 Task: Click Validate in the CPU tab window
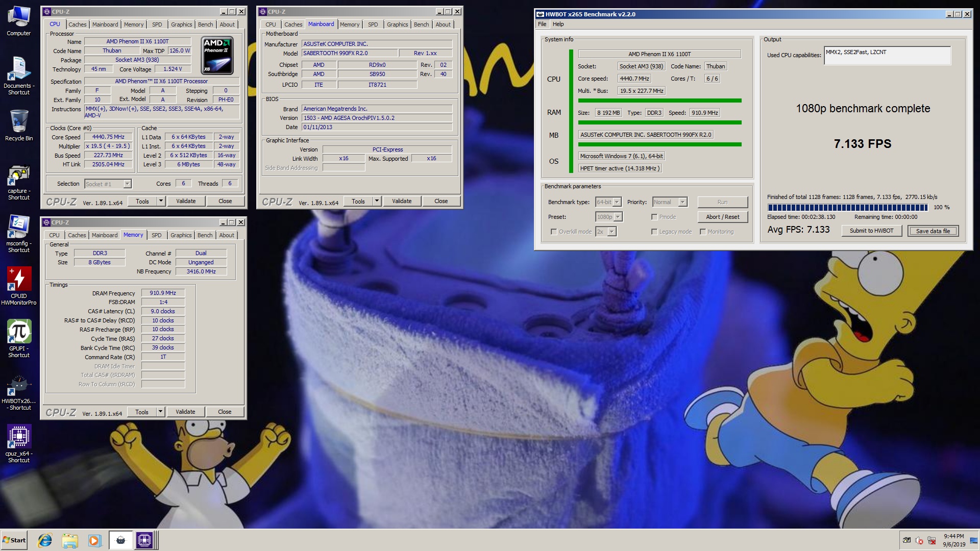(x=186, y=201)
